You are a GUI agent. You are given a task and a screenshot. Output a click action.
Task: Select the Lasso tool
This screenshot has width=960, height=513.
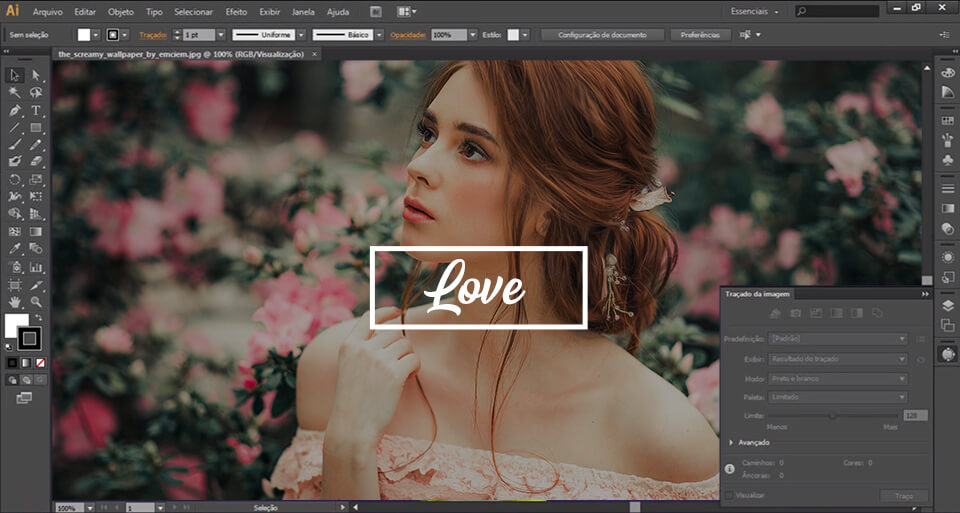(36, 92)
